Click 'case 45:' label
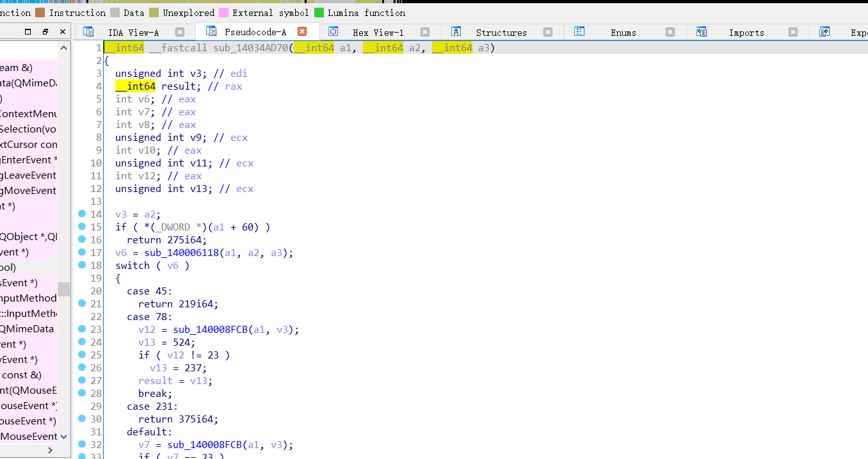 click(150, 291)
